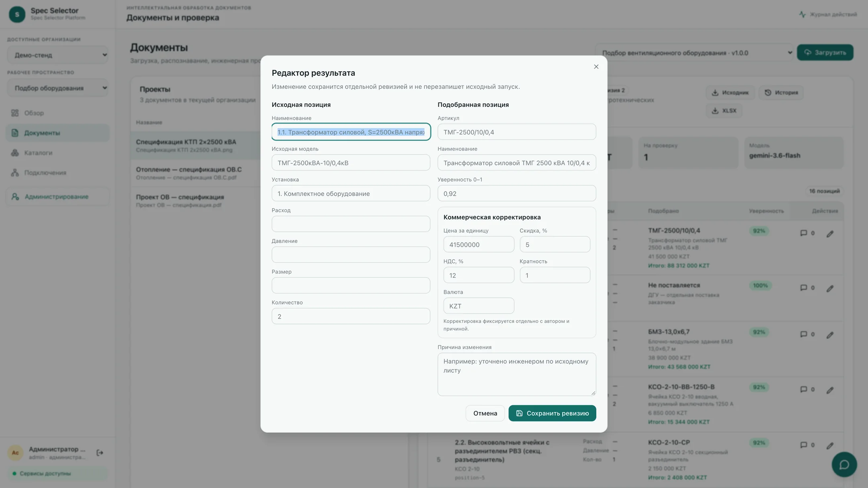Open the Документы sidebar item

[x=57, y=133]
